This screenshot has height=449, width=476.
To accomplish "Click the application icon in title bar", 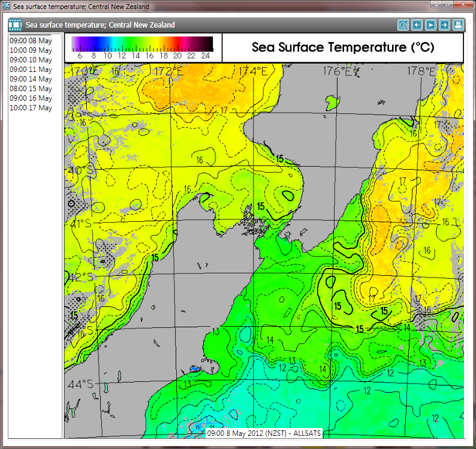I will tap(7, 7).
